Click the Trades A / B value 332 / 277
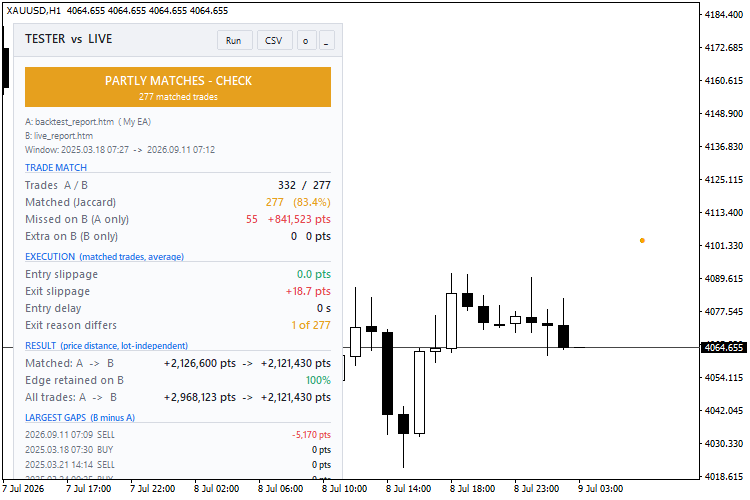 [304, 185]
